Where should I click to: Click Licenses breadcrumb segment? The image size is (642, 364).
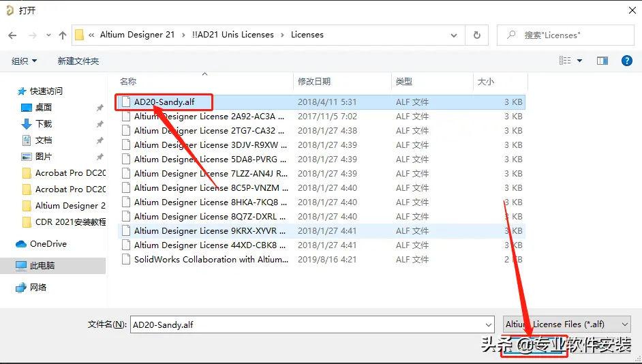click(x=307, y=35)
